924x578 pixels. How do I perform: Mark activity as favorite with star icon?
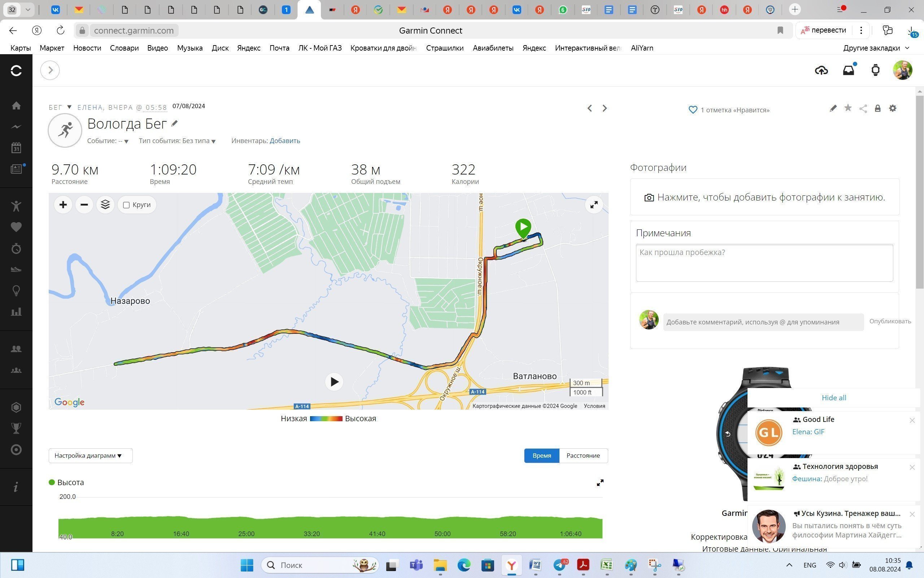coord(848,108)
